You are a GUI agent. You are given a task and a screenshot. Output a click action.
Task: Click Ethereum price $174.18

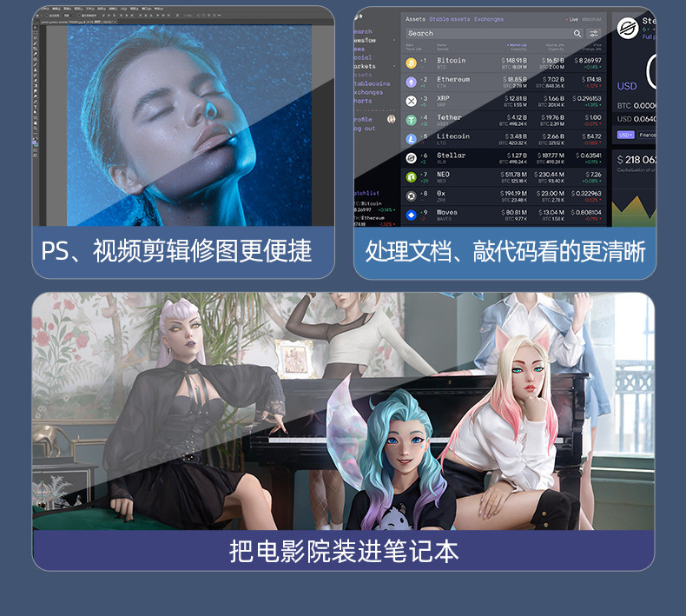[591, 79]
